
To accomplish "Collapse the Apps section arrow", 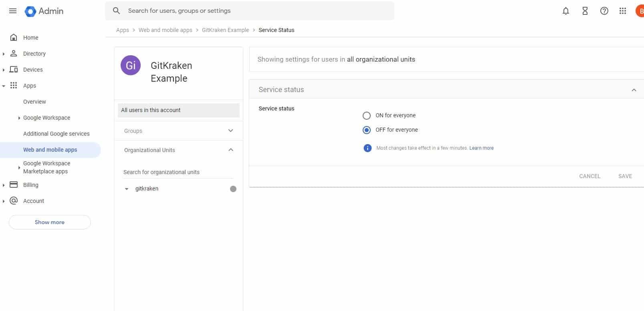I will click(x=4, y=86).
